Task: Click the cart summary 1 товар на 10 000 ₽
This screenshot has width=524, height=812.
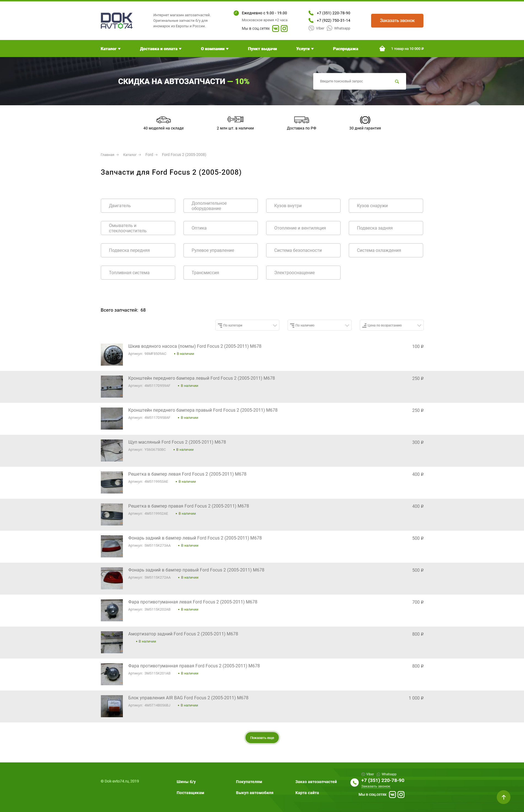Action: click(x=407, y=49)
